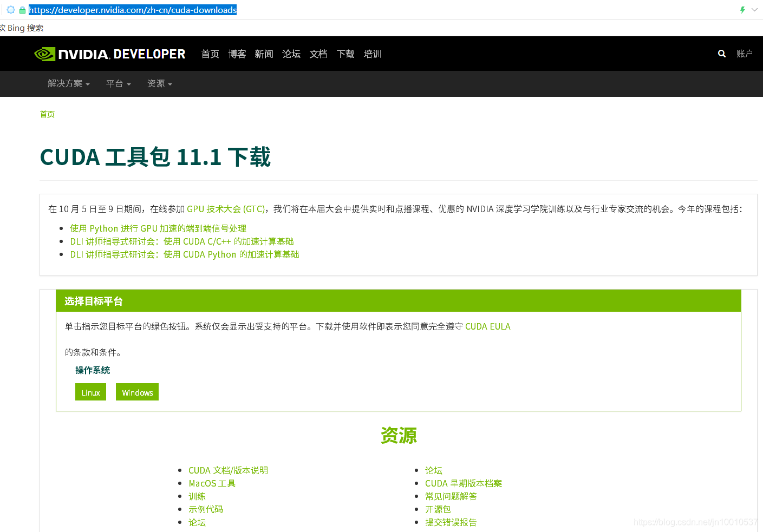This screenshot has width=763, height=532.
Task: Open the GPU 技术大会 (GTC) link
Action: coord(226,209)
